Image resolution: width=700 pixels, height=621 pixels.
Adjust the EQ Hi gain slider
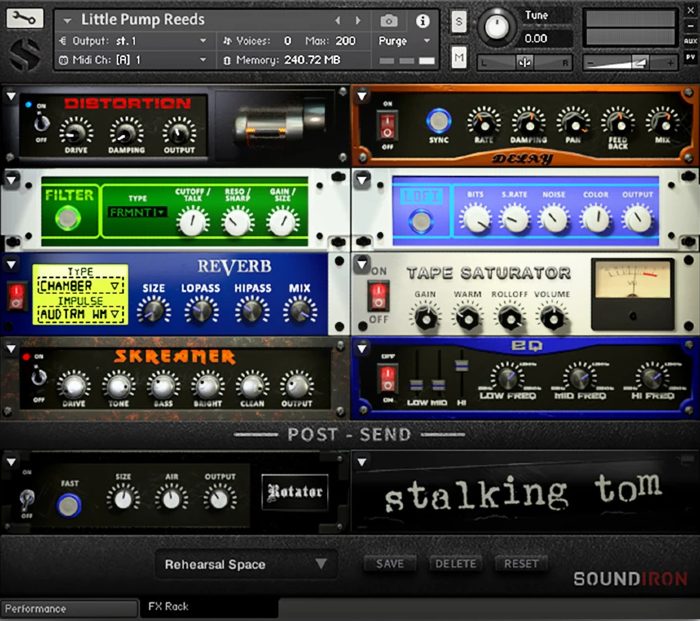461,366
